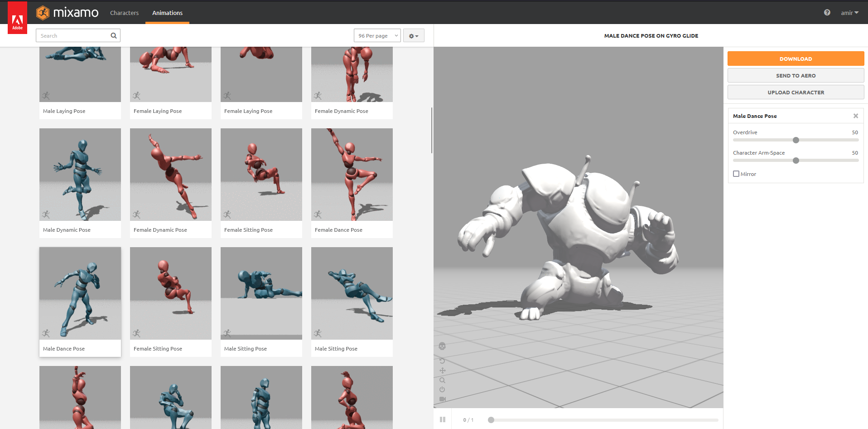
Task: Click the Adobe logo
Action: pyautogui.click(x=17, y=18)
